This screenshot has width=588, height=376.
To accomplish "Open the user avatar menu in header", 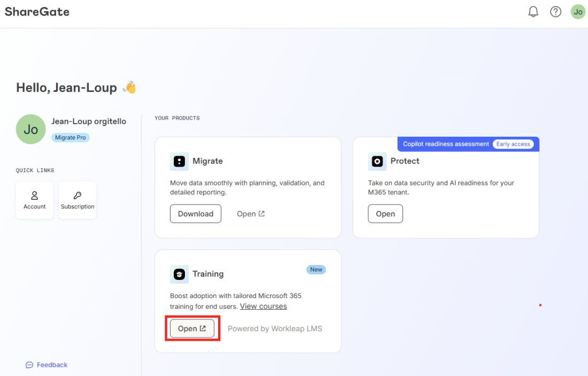I will click(x=578, y=12).
